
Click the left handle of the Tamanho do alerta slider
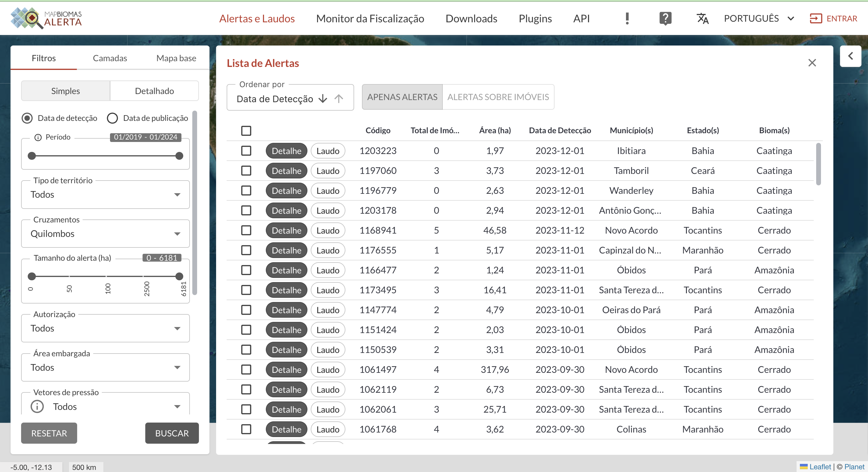pos(32,276)
